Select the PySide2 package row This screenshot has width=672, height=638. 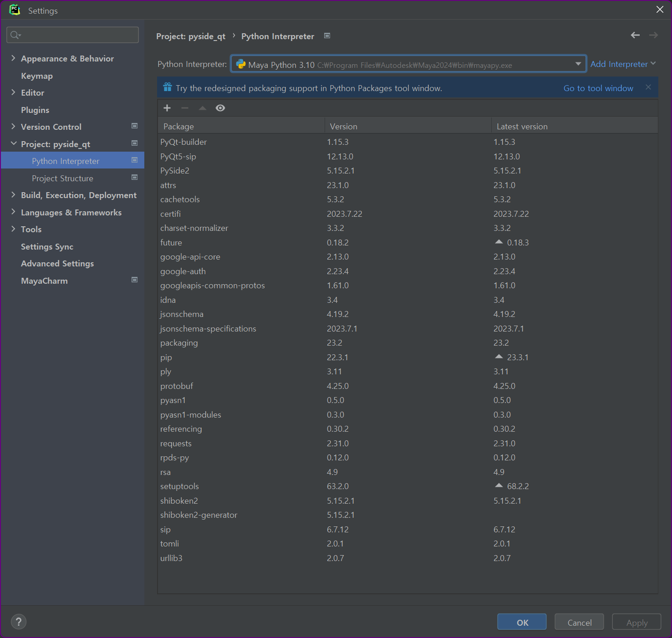click(407, 171)
